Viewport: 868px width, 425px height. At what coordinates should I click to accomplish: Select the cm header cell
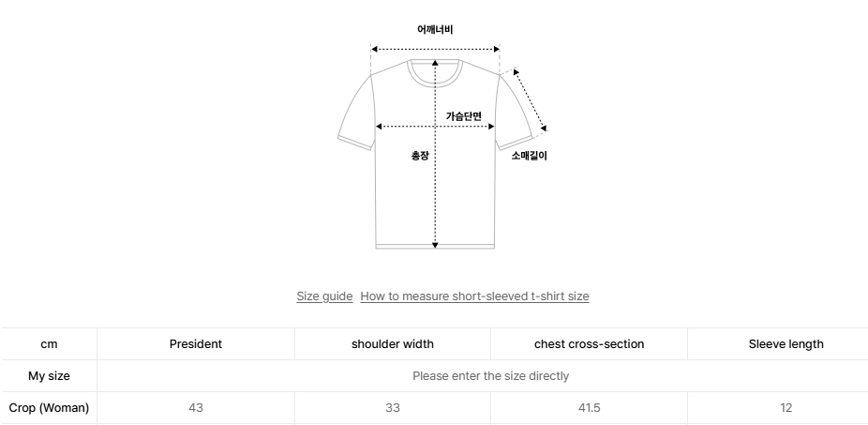pyautogui.click(x=49, y=344)
